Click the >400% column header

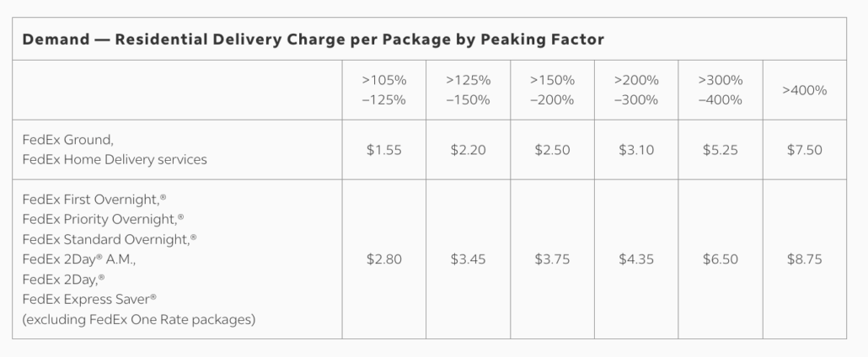click(805, 90)
